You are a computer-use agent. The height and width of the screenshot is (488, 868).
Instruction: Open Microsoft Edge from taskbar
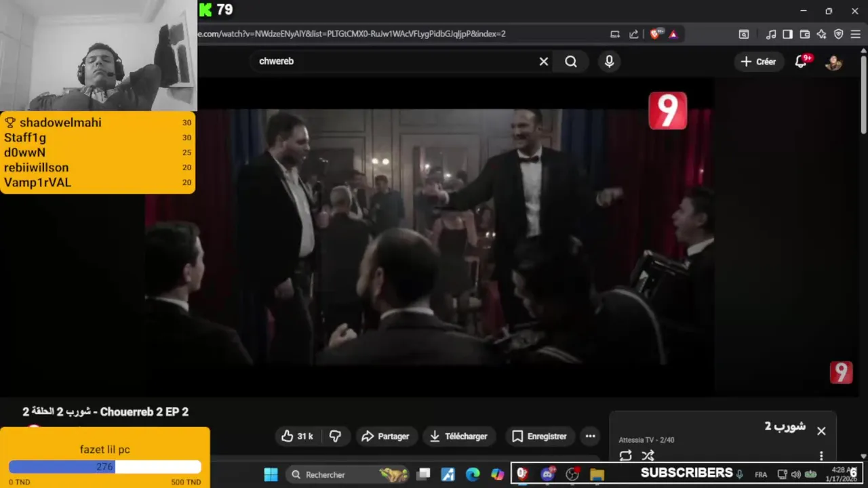click(473, 475)
